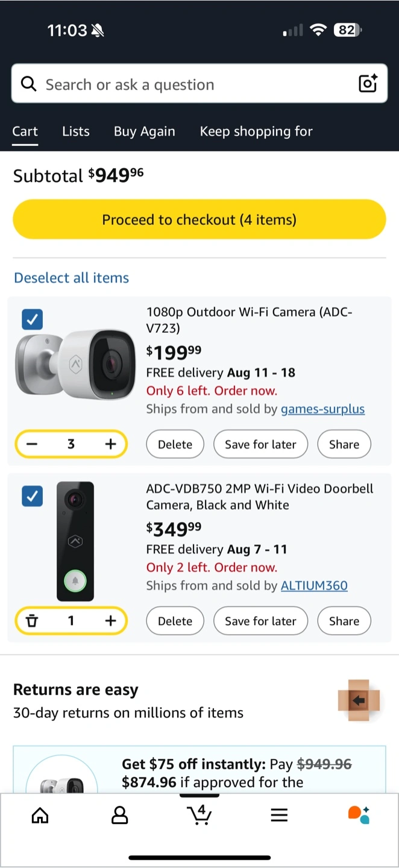Launch the Rufus AI assistant icon
This screenshot has width=399, height=868.
coord(359,815)
